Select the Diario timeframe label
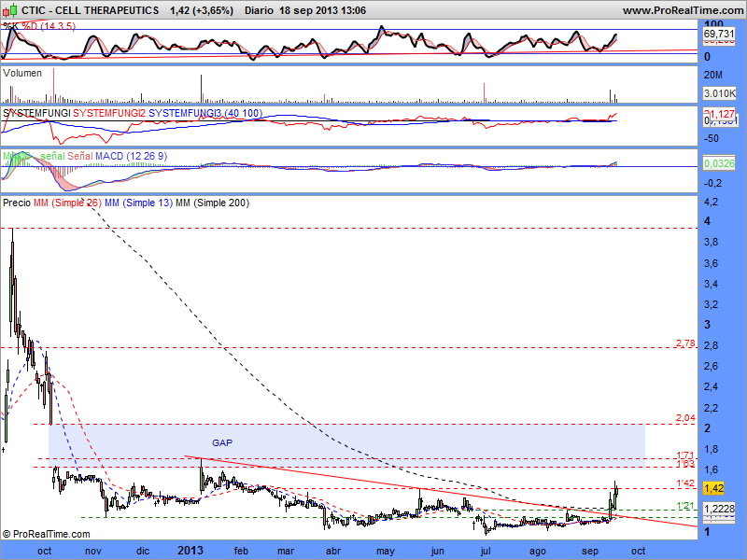 (x=260, y=10)
